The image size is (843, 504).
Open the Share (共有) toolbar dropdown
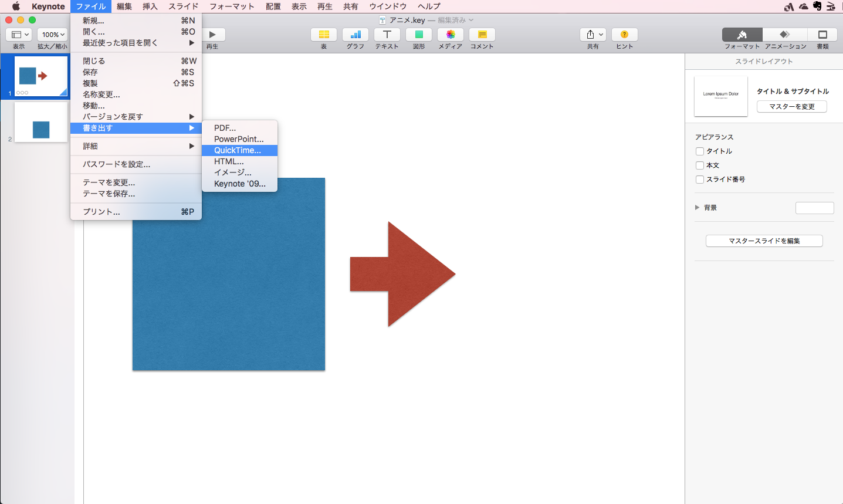point(593,35)
